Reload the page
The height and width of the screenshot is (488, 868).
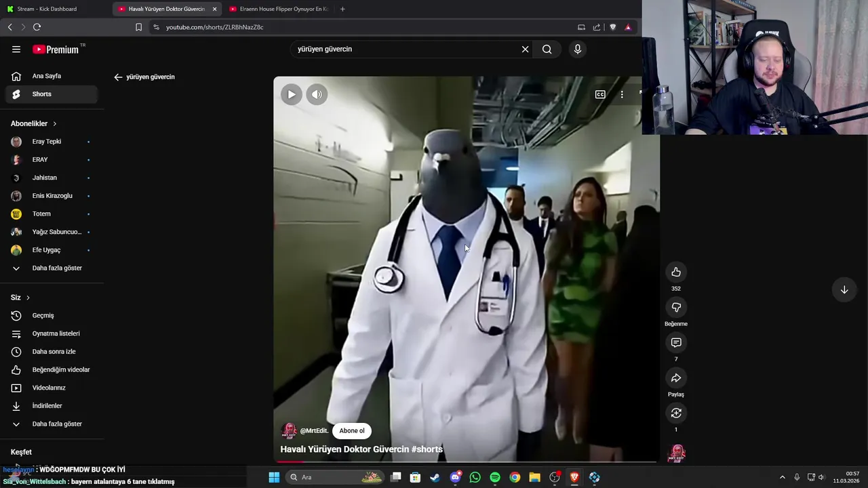(x=37, y=27)
